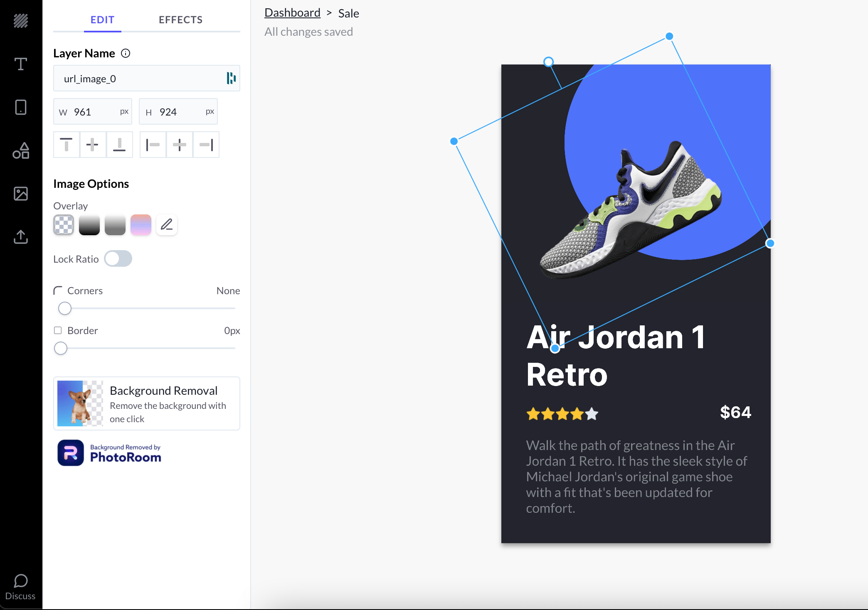
Task: Align layer to top edge
Action: pos(67,145)
